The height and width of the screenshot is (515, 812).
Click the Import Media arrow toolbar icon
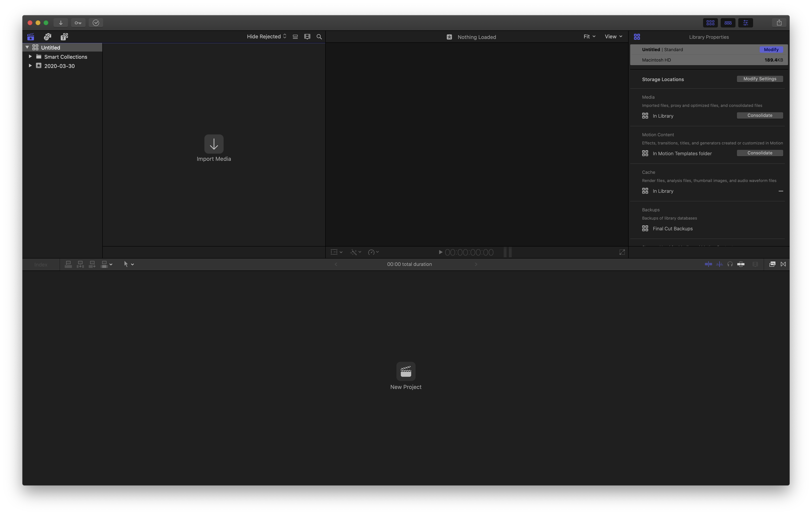pos(61,23)
